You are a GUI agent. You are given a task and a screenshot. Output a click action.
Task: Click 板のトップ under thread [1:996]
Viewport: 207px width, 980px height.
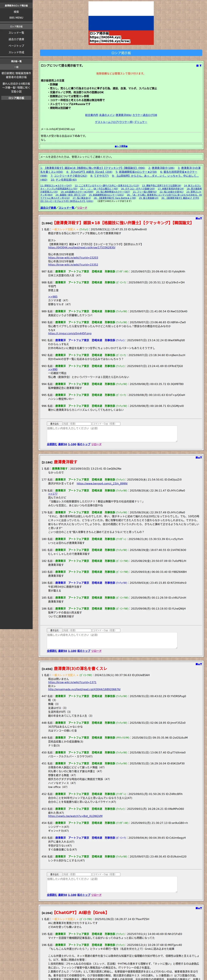84,444
